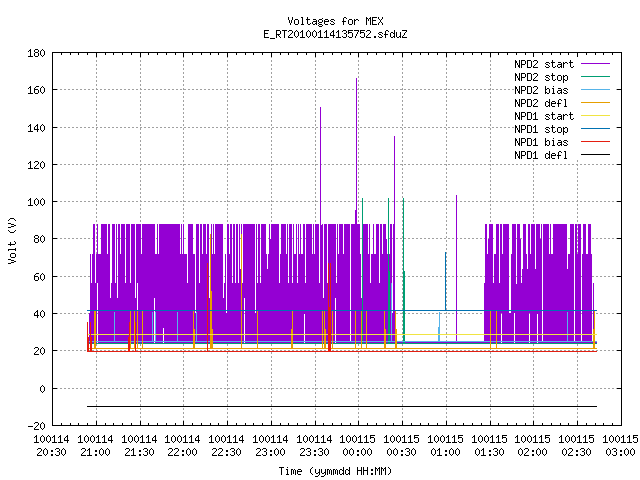Click the y-axis tick value 120
The image size is (640, 480).
(x=36, y=165)
